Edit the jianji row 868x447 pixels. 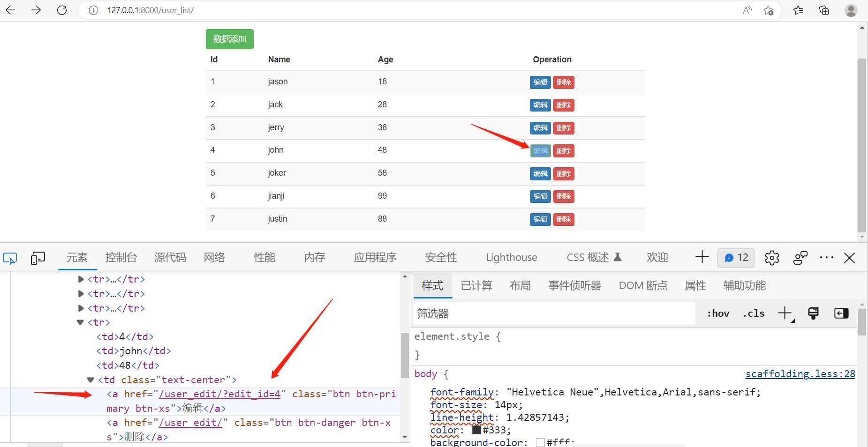pos(540,196)
